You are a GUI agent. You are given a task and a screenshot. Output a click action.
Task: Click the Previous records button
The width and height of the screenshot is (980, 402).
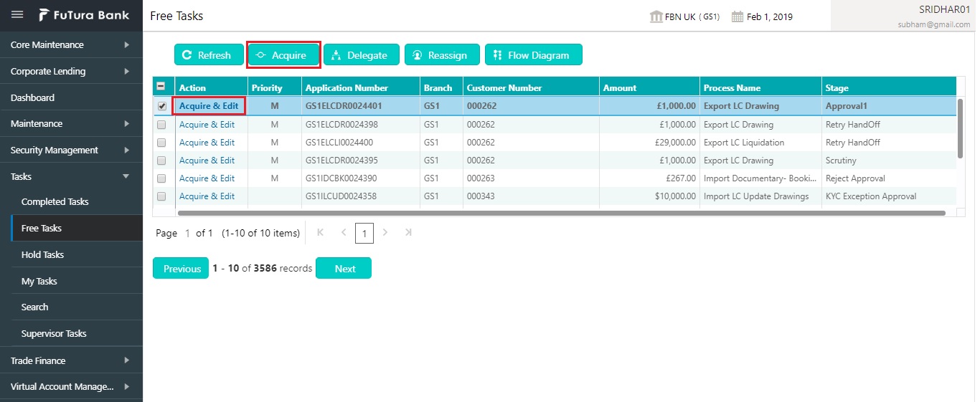[181, 269]
